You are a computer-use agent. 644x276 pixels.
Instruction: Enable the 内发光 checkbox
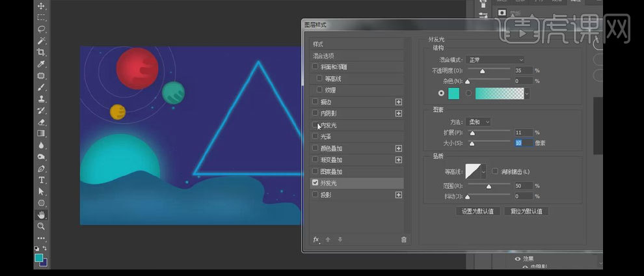[x=315, y=125]
